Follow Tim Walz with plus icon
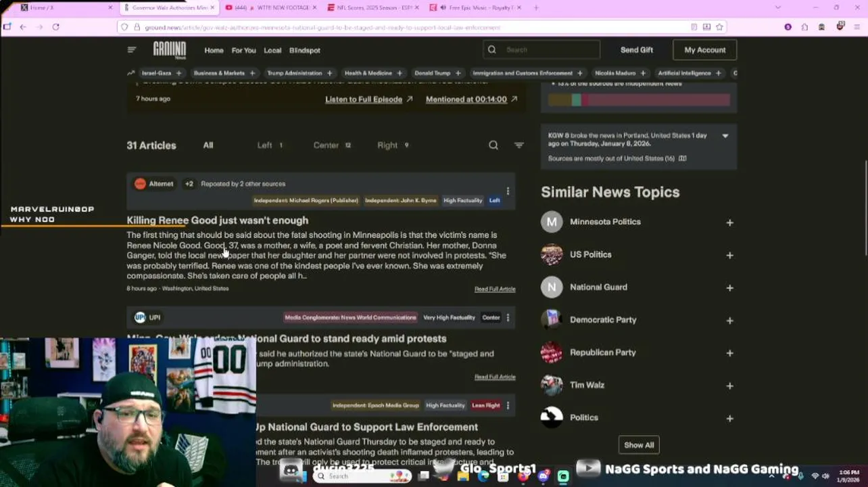 729,386
